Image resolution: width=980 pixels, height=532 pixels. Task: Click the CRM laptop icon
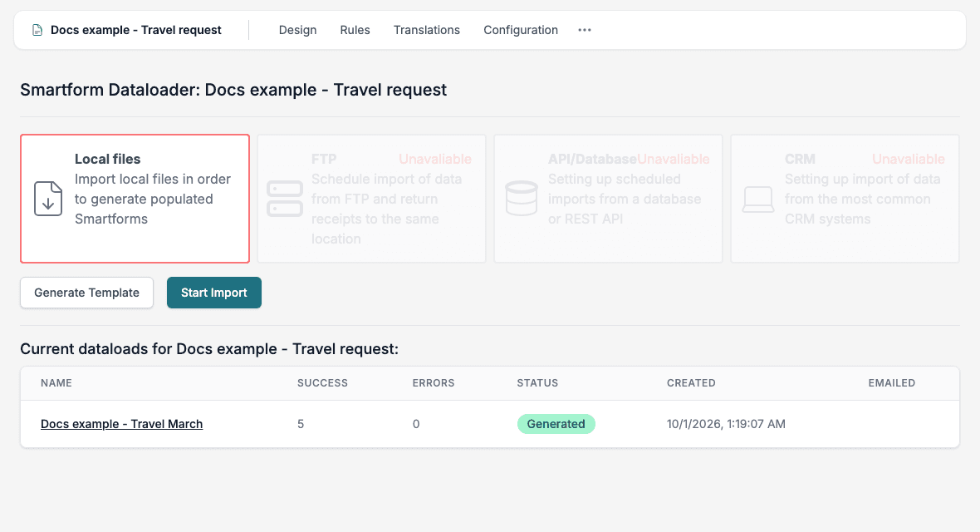pyautogui.click(x=758, y=199)
